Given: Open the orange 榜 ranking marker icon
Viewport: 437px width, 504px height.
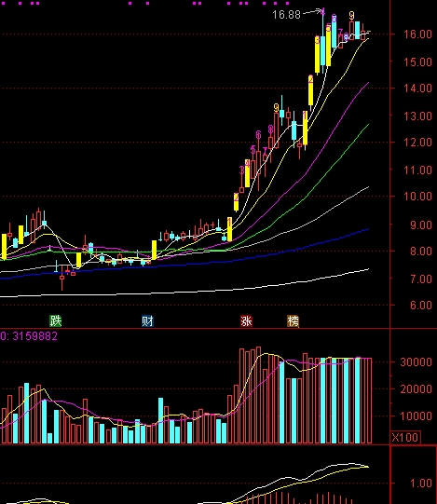Looking at the screenshot, I should pos(293,320).
